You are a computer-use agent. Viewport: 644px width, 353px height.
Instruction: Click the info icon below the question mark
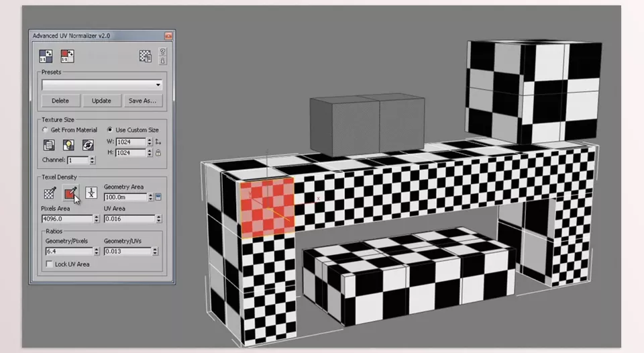coord(162,61)
